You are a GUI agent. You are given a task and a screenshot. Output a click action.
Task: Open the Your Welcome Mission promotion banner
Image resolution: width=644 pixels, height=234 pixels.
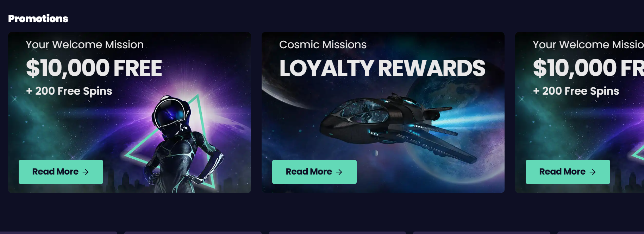click(130, 112)
